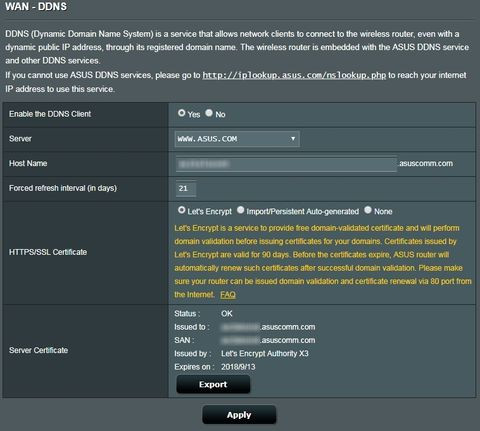Click the Forced refresh interval (in days) label
This screenshot has width=480, height=431.
(63, 188)
